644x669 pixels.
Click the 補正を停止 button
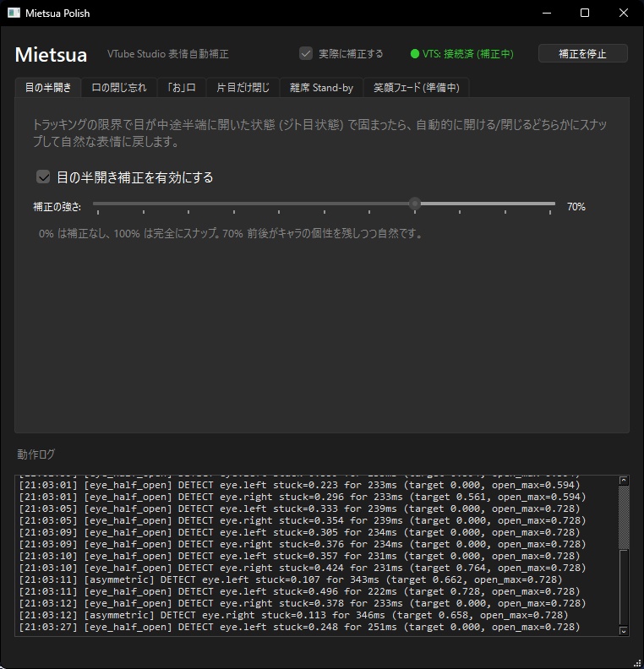pos(582,54)
